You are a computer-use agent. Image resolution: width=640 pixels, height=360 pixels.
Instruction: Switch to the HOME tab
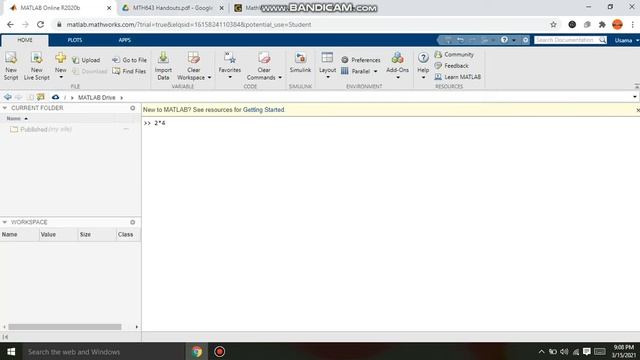point(25,40)
